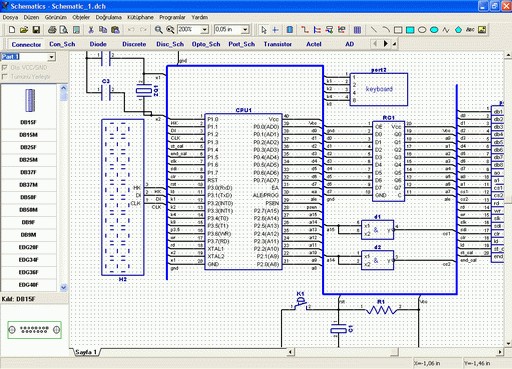The height and width of the screenshot is (369, 512).
Task: Open the Actel library tab
Action: [x=314, y=44]
